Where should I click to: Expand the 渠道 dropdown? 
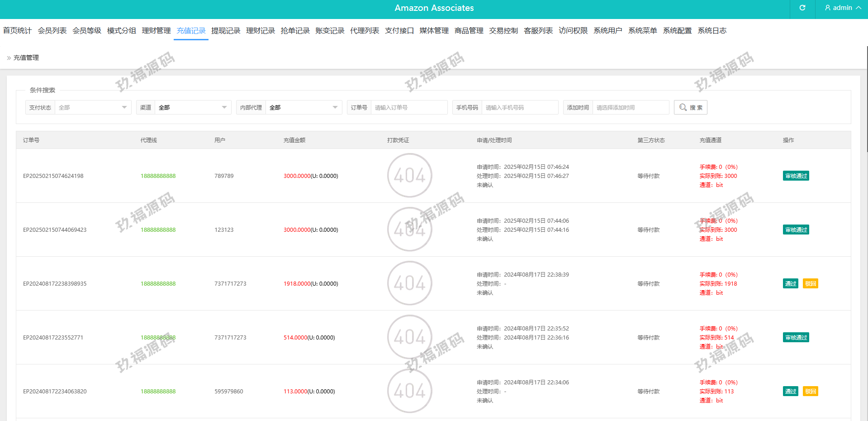click(x=193, y=107)
